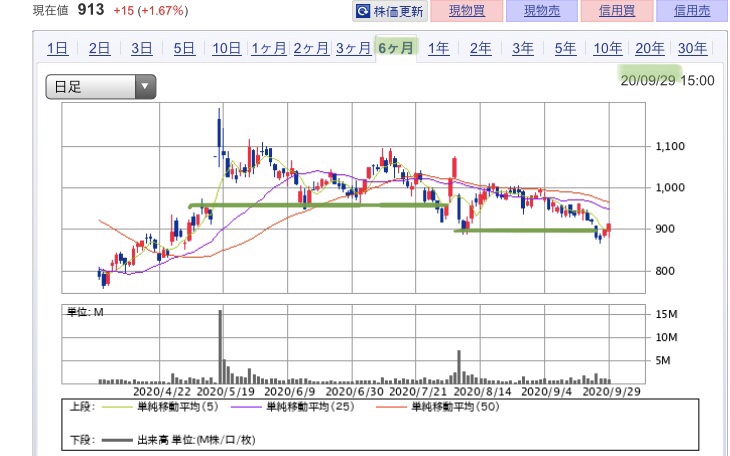The width and height of the screenshot is (730, 456).
Task: Click the 800 price axis label
Action: click(x=665, y=271)
